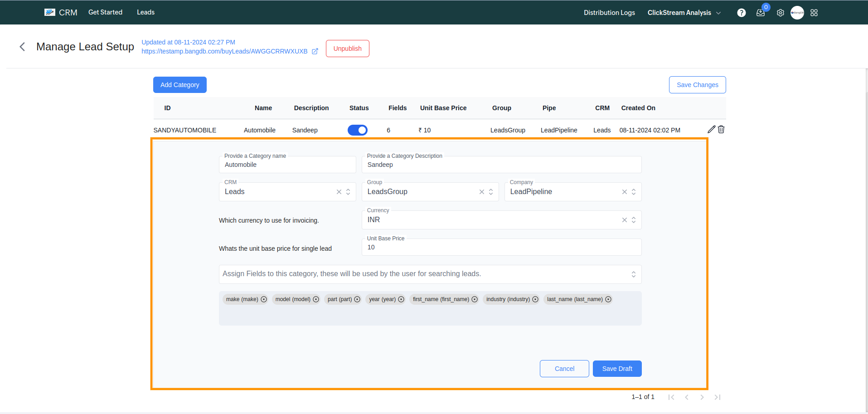Expand the CRM dropdown arrows

348,192
